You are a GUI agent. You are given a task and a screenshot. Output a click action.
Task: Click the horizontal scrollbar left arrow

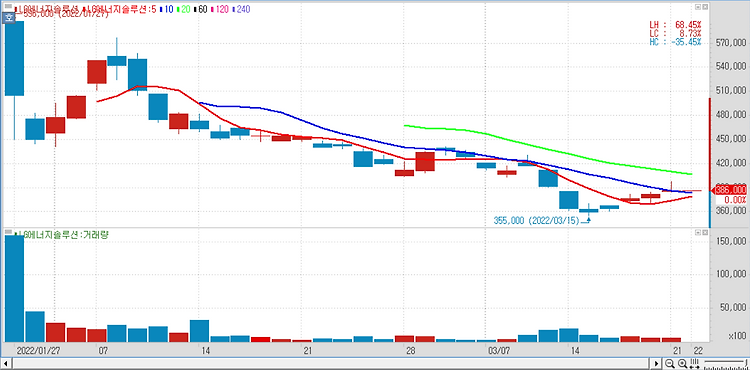click(5, 363)
